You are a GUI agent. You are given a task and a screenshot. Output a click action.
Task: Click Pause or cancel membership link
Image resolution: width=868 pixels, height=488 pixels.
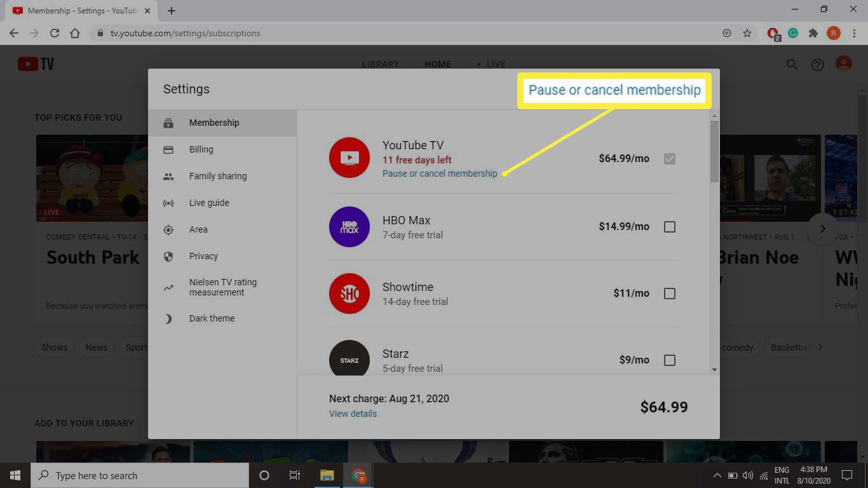click(440, 173)
